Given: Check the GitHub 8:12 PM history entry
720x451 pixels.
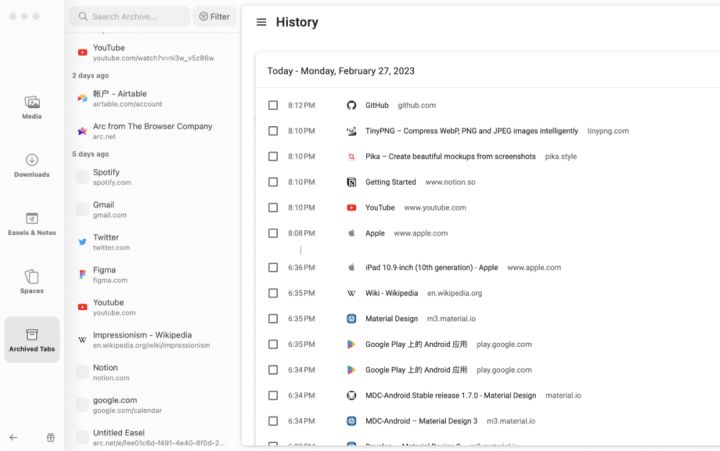Looking at the screenshot, I should coord(273,105).
